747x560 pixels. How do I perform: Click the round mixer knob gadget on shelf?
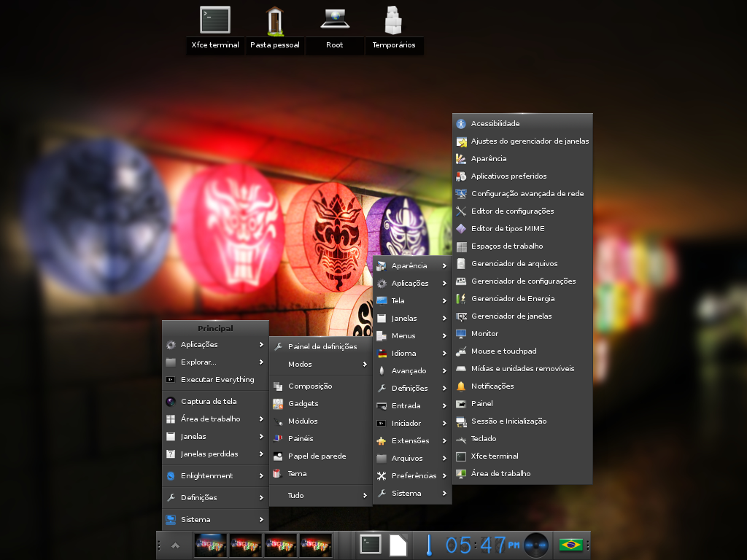[536, 545]
